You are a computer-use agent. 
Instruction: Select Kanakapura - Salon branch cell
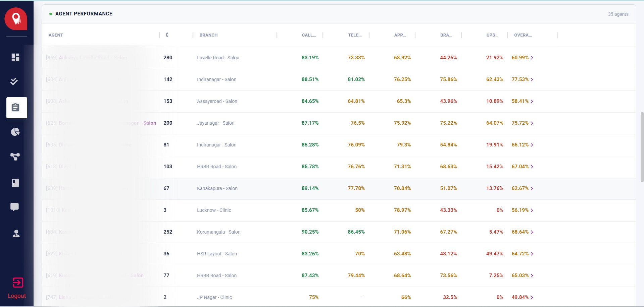click(x=217, y=188)
